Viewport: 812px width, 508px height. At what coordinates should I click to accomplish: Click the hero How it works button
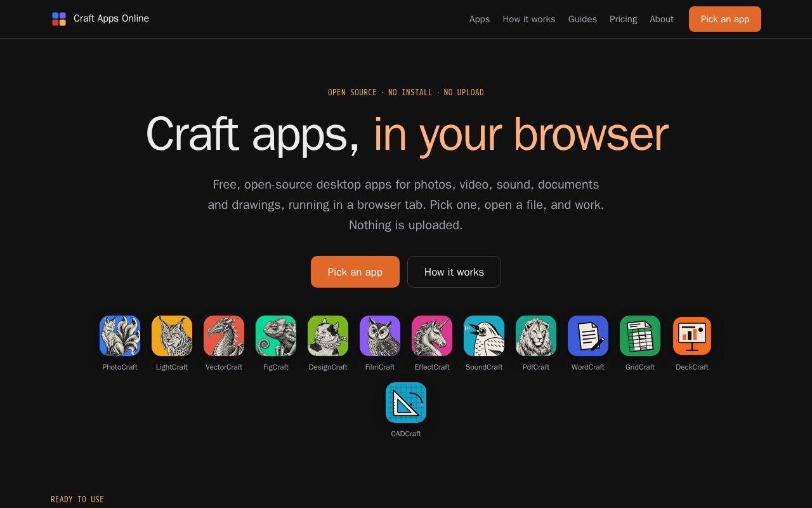pyautogui.click(x=454, y=272)
